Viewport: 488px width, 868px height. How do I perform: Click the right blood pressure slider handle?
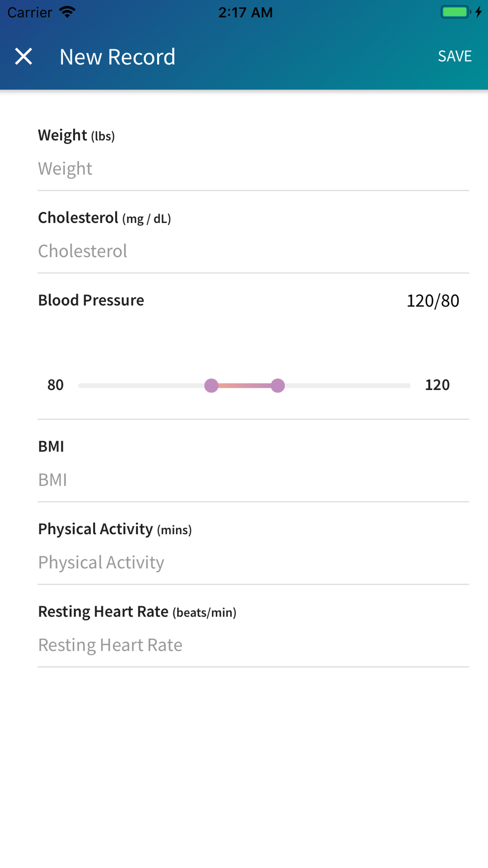(x=278, y=386)
